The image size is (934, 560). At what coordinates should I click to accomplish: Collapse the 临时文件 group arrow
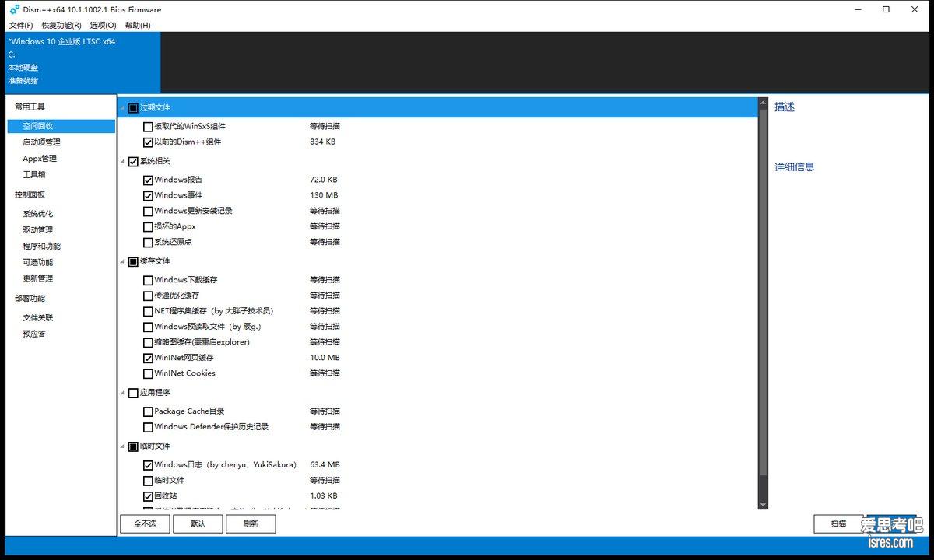pos(122,447)
